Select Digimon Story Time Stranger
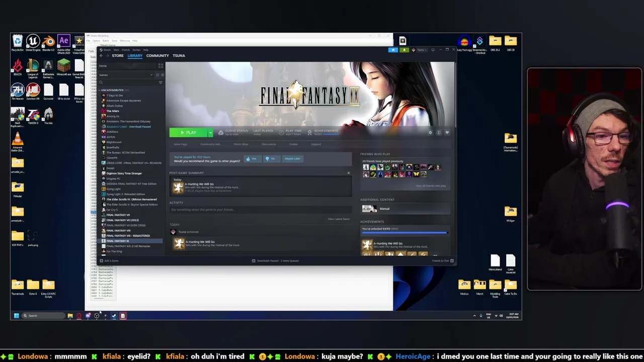The height and width of the screenshot is (362, 644). coord(124,173)
